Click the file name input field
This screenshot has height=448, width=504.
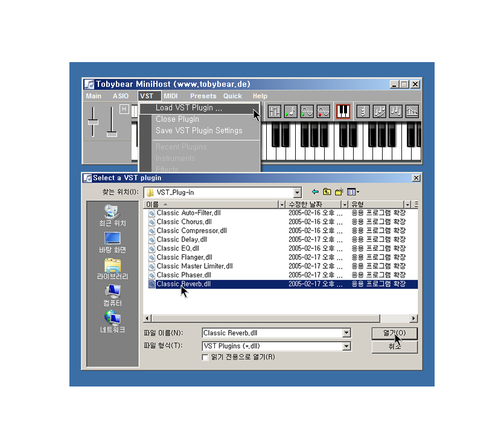(273, 333)
